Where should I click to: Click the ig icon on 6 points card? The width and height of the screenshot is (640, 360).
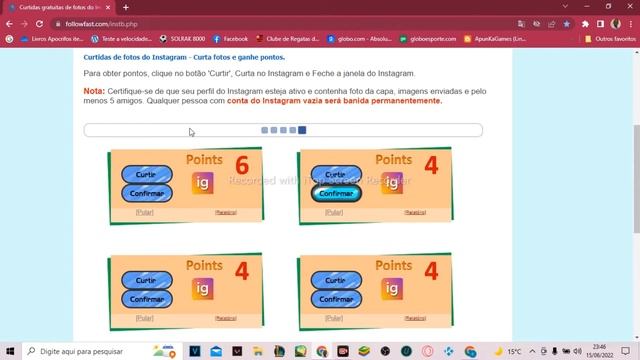pos(202,183)
